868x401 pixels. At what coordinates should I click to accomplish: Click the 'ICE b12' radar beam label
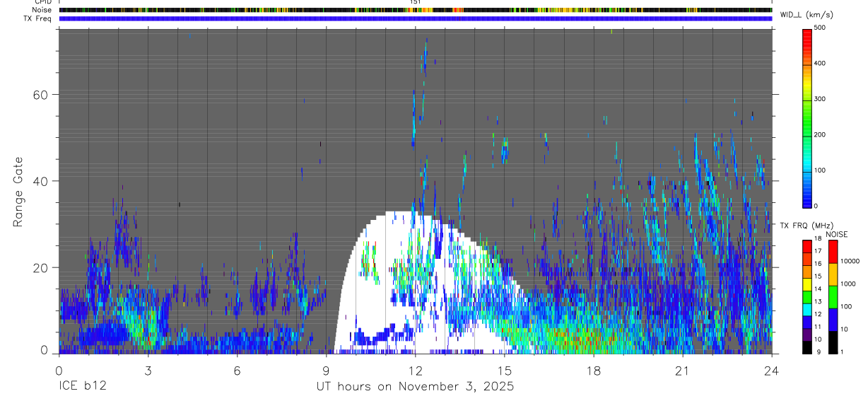pyautogui.click(x=82, y=387)
